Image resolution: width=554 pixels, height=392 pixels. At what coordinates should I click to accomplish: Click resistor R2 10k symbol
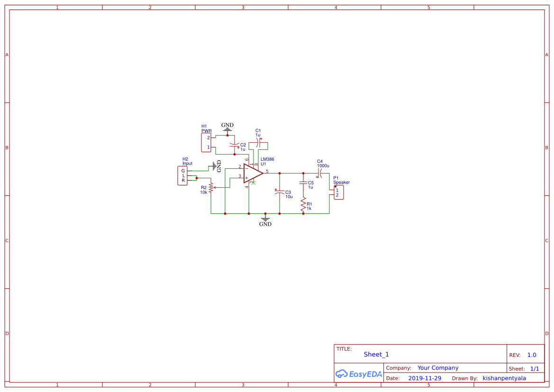pos(210,188)
